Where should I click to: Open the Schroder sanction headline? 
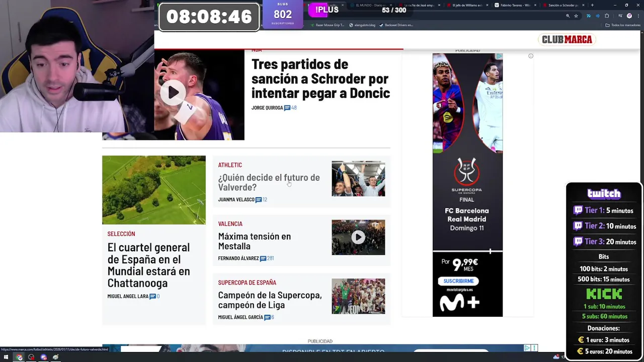(x=320, y=78)
